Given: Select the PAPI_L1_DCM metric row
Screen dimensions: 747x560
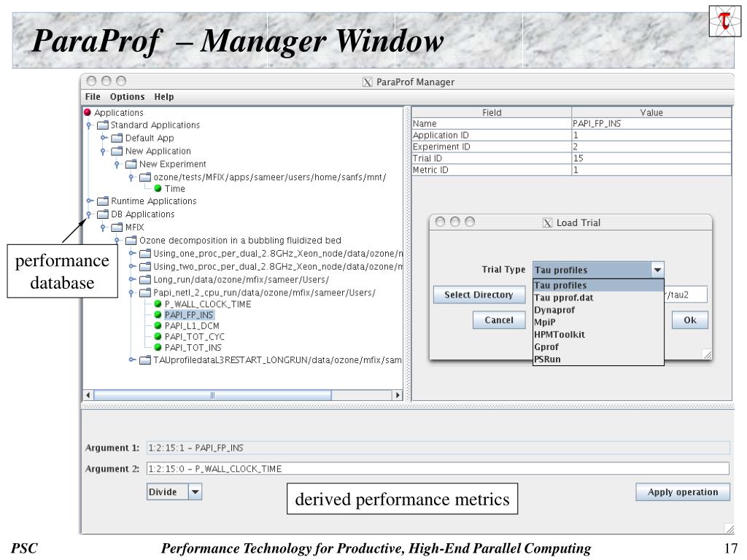Looking at the screenshot, I should [x=192, y=326].
